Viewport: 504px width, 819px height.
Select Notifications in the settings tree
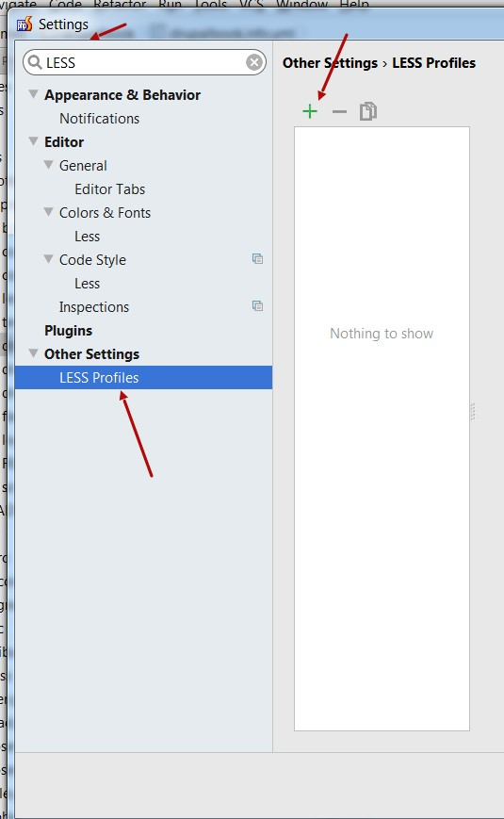(x=99, y=119)
